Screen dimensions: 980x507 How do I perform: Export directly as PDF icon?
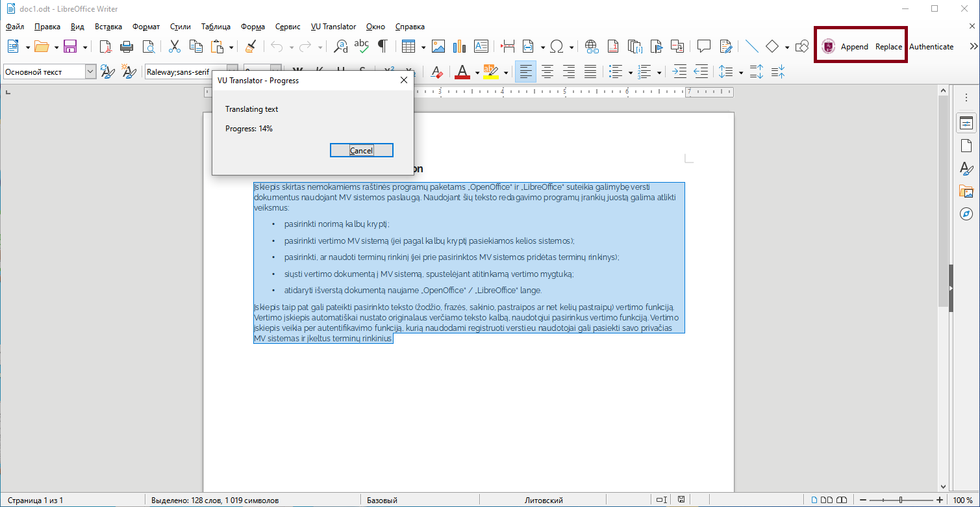point(105,47)
